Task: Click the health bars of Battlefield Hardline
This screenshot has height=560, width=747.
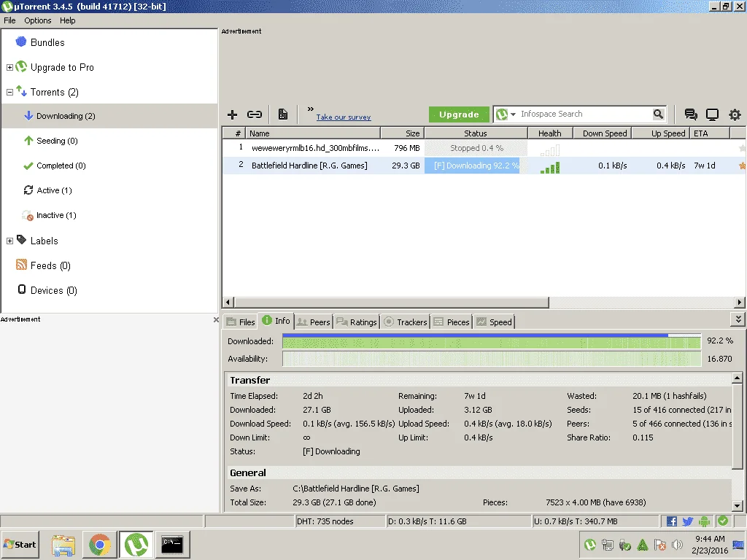Action: pyautogui.click(x=550, y=167)
